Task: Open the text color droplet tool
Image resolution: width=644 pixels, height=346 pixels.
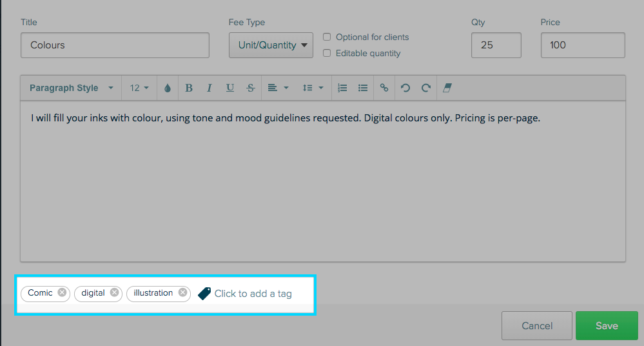Action: [x=168, y=88]
